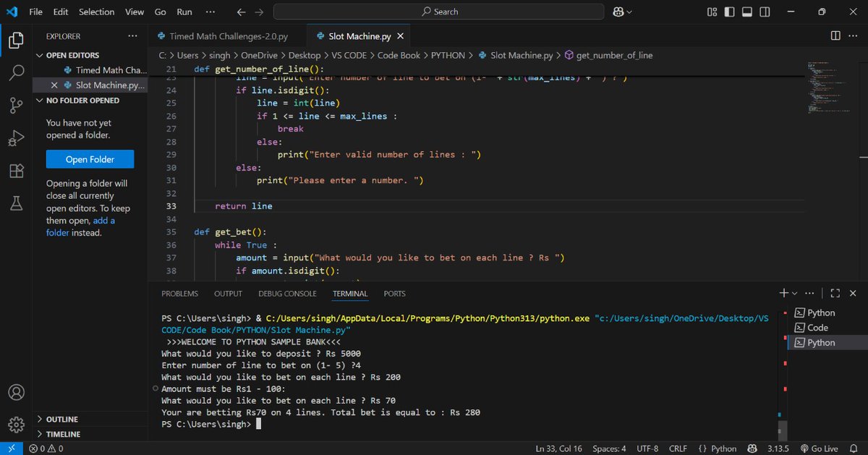The width and height of the screenshot is (868, 455).
Task: Toggle the Secondary Side Bar visibility
Action: coord(765,12)
